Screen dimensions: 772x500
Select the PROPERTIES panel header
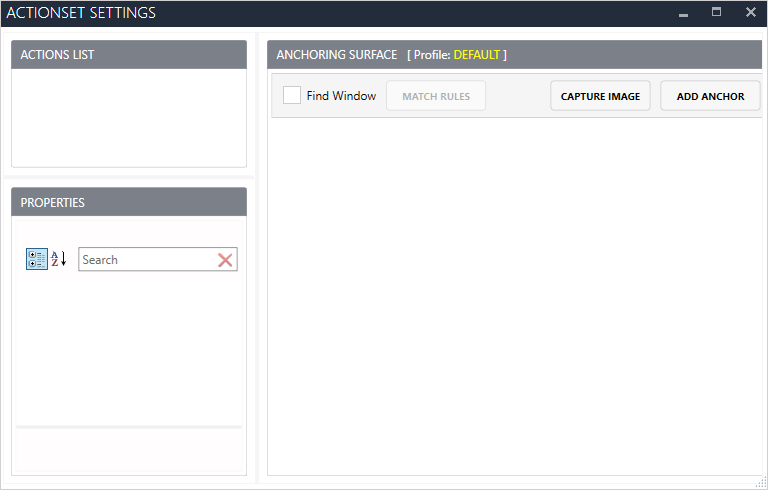pos(128,202)
